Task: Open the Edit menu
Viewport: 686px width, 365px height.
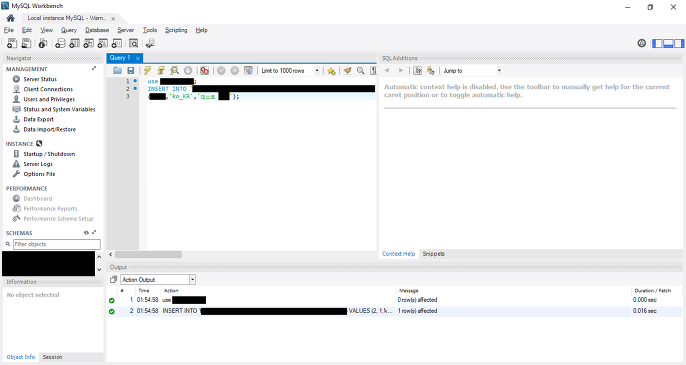Action: [27, 30]
